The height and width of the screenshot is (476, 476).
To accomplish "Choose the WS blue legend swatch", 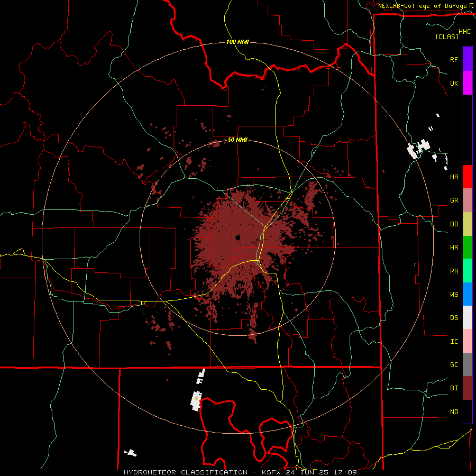I will (467, 294).
